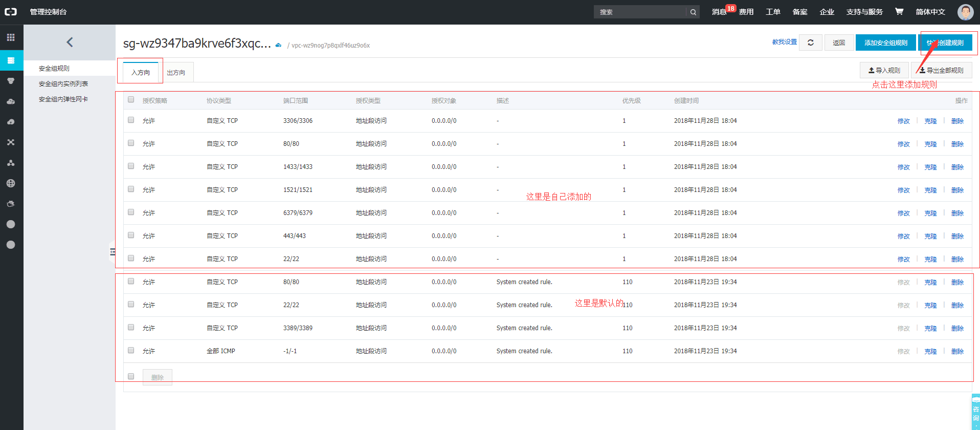Click the Aliyun logo at top left
This screenshot has width=980, height=430.
11,12
